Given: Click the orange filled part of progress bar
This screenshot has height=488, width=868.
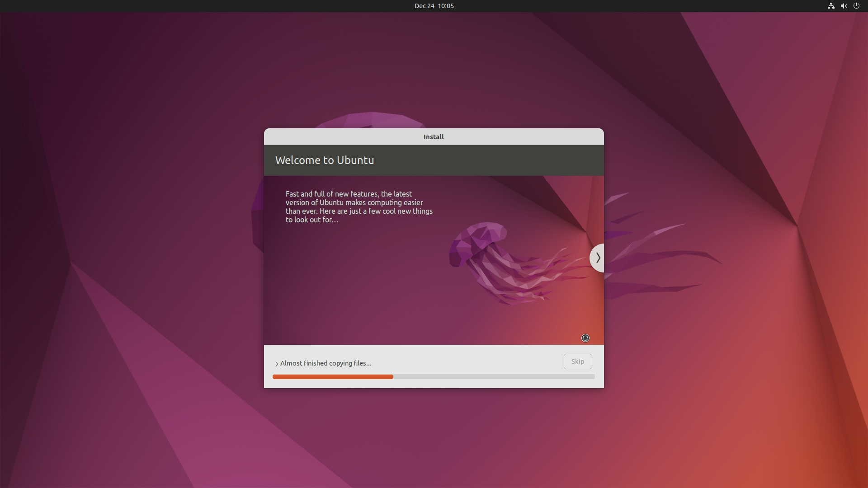Looking at the screenshot, I should (x=333, y=377).
